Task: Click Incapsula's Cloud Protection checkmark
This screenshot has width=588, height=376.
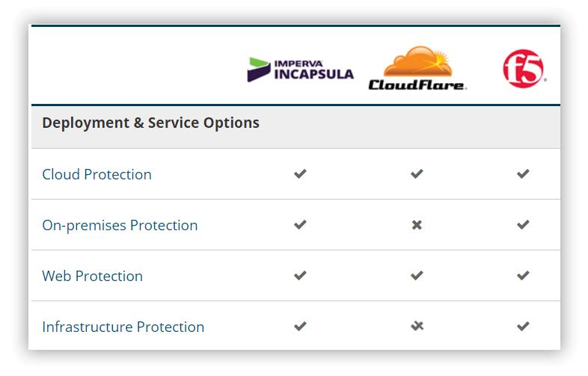Action: pyautogui.click(x=300, y=174)
